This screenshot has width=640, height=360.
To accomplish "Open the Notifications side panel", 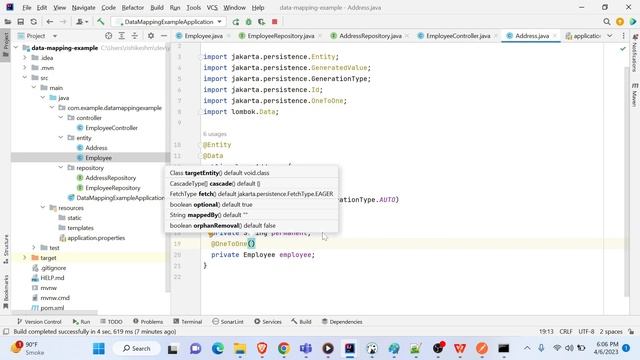I will [x=635, y=53].
